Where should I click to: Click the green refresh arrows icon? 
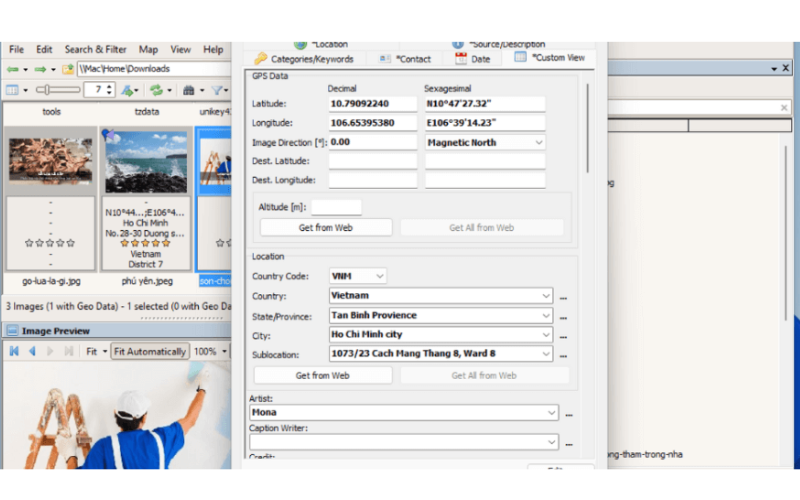coord(157,90)
